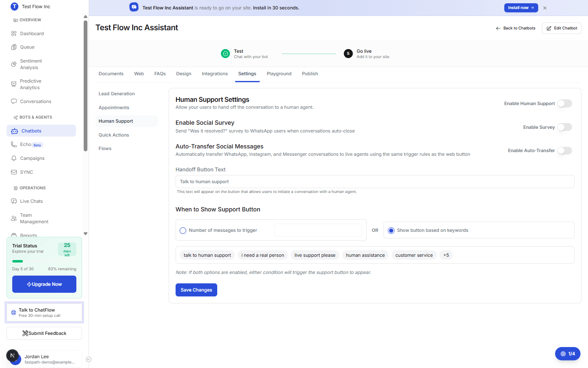
Task: Click the Edit Chatbot button
Action: click(561, 28)
